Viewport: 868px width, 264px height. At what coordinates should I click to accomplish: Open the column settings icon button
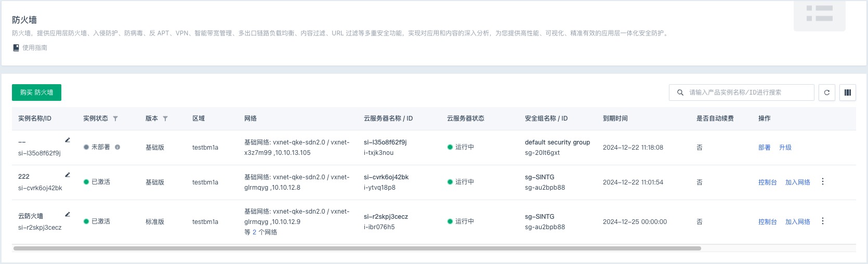[848, 93]
